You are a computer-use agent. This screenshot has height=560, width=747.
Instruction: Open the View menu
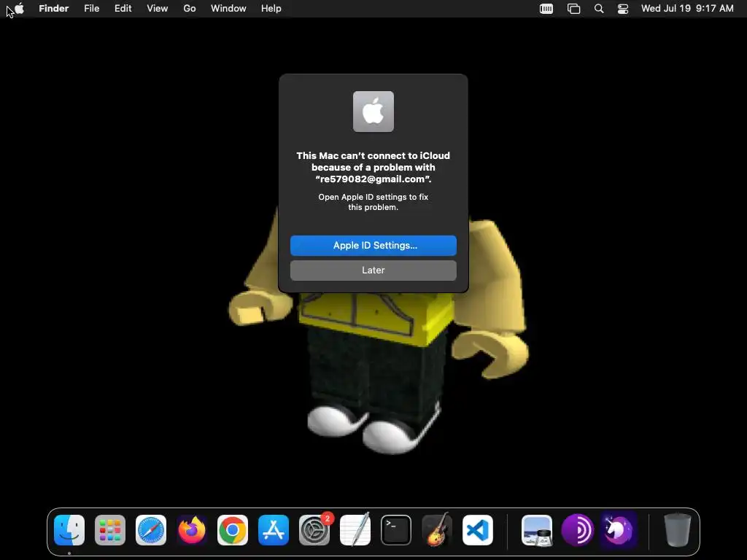[x=158, y=9]
